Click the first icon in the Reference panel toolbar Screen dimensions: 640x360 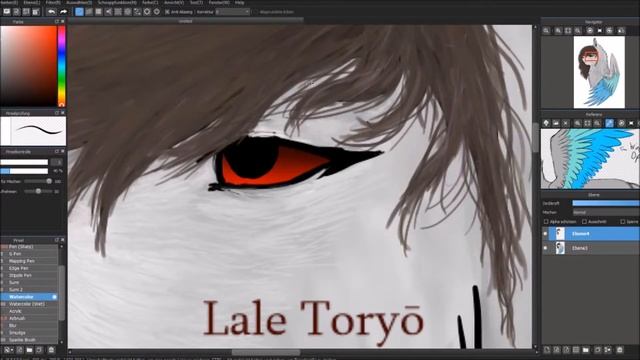click(x=546, y=123)
